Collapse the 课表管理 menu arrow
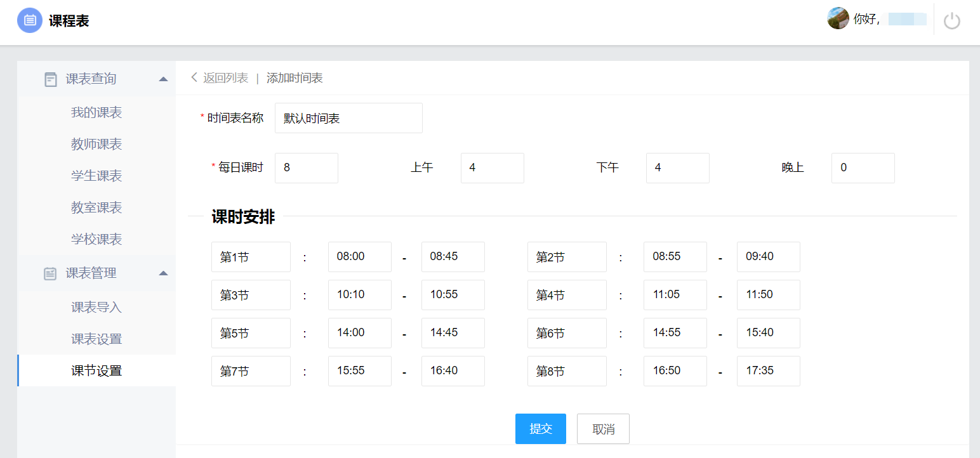This screenshot has width=980, height=458. pyautogui.click(x=163, y=273)
